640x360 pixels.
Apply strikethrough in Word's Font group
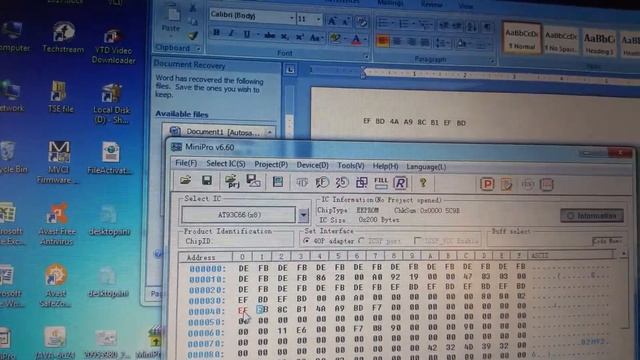click(x=269, y=36)
